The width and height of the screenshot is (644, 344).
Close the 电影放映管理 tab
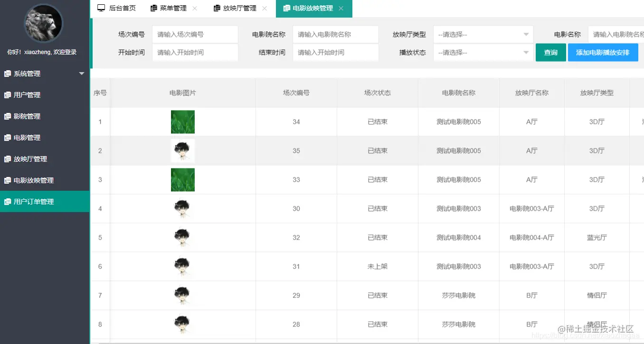click(341, 8)
